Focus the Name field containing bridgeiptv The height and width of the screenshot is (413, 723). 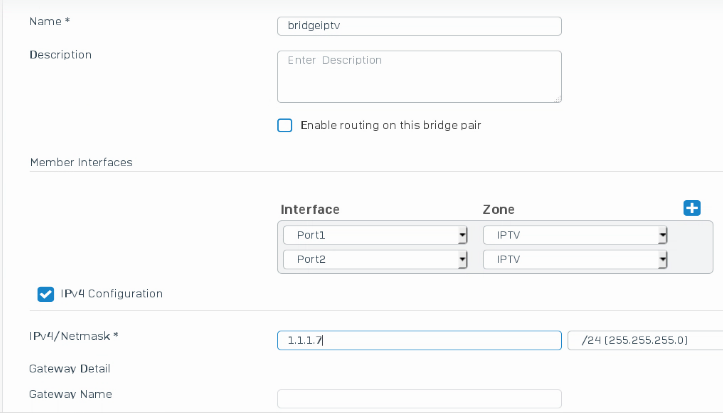tap(419, 26)
